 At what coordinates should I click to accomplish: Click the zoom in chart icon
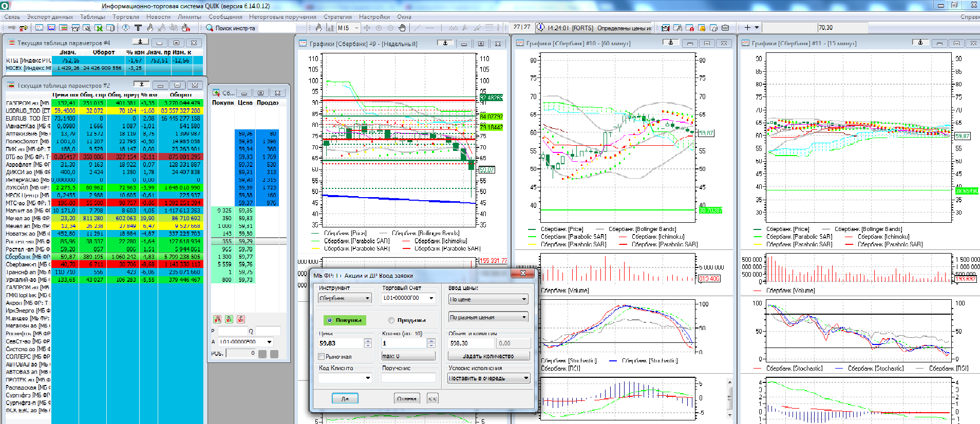pyautogui.click(x=379, y=28)
